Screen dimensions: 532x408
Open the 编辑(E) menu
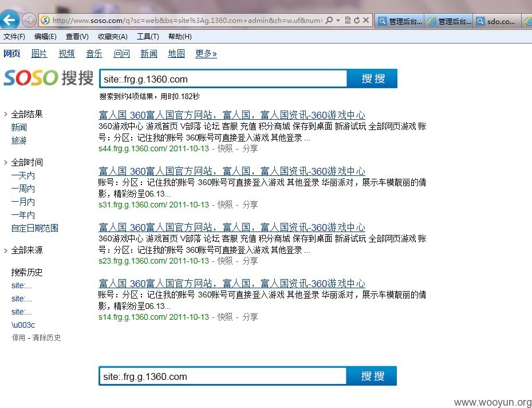pyautogui.click(x=45, y=36)
